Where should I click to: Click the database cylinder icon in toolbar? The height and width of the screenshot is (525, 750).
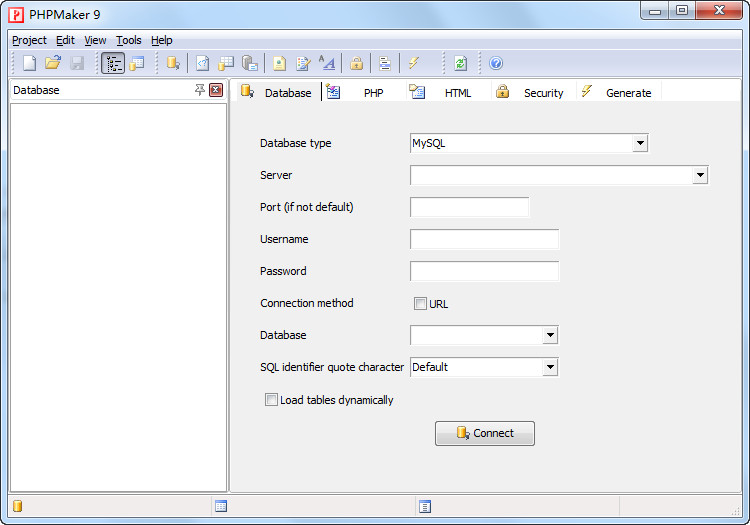(173, 63)
